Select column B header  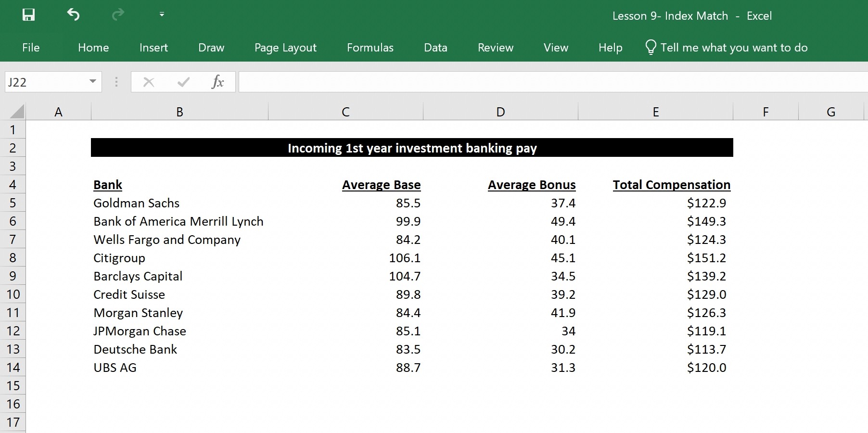(179, 112)
